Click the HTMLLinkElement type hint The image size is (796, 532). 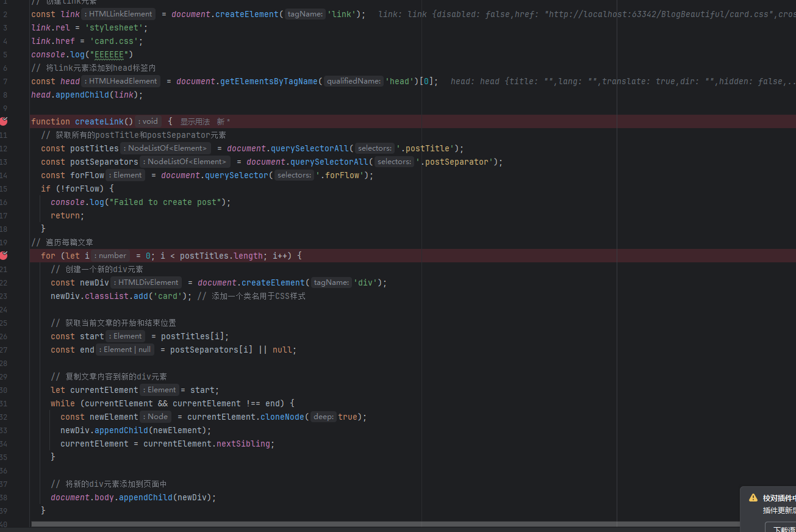tap(117, 14)
